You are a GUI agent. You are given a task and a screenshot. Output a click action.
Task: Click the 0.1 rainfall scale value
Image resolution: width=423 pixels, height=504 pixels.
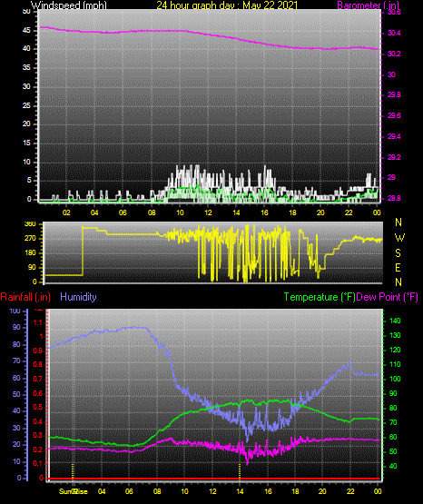[38, 463]
